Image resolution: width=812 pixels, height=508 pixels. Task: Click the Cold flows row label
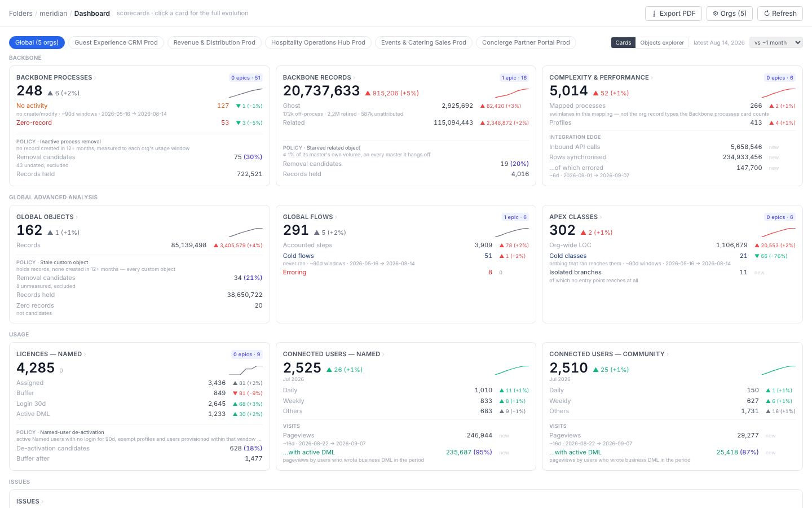298,256
